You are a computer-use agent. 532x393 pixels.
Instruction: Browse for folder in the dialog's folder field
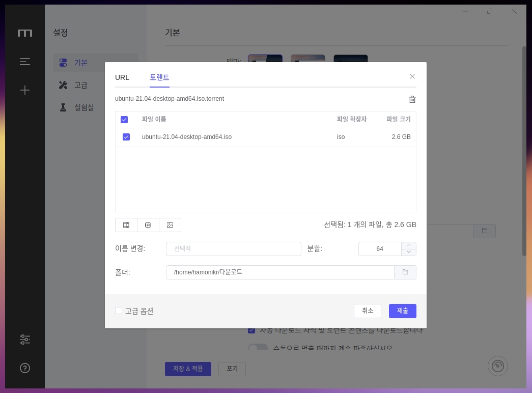[405, 272]
